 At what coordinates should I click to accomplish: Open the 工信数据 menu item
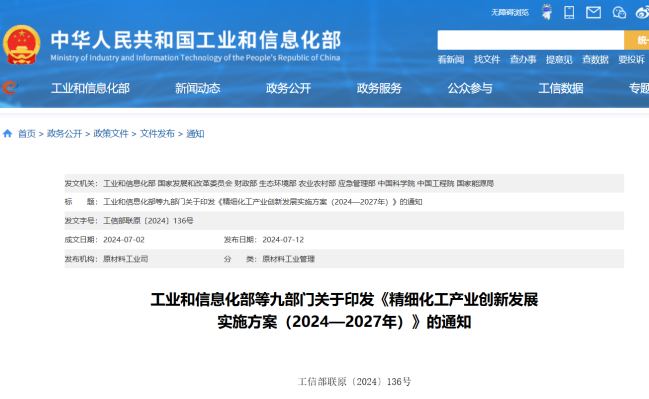pyautogui.click(x=561, y=88)
